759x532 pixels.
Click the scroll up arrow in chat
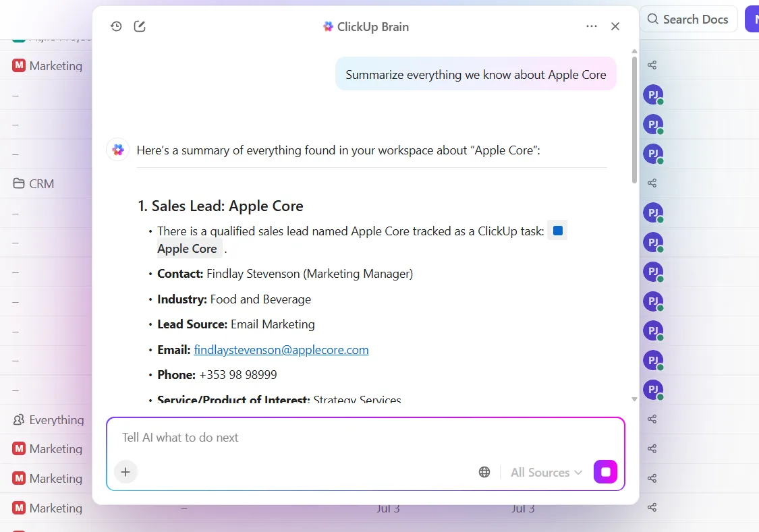[635, 51]
